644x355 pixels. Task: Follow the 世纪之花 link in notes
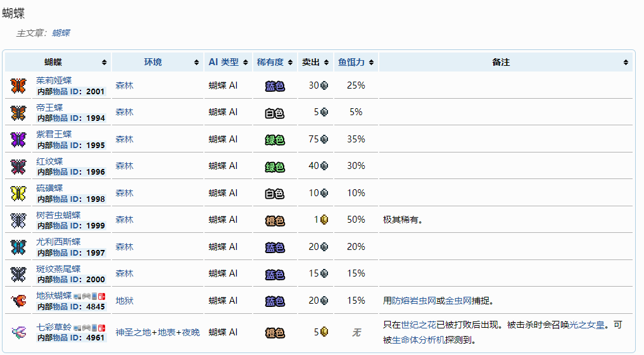coord(418,325)
